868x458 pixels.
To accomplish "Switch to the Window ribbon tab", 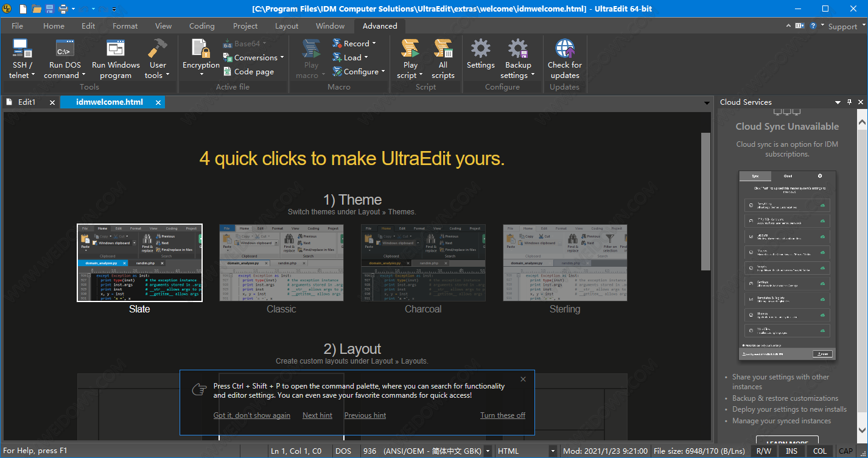I will point(331,26).
